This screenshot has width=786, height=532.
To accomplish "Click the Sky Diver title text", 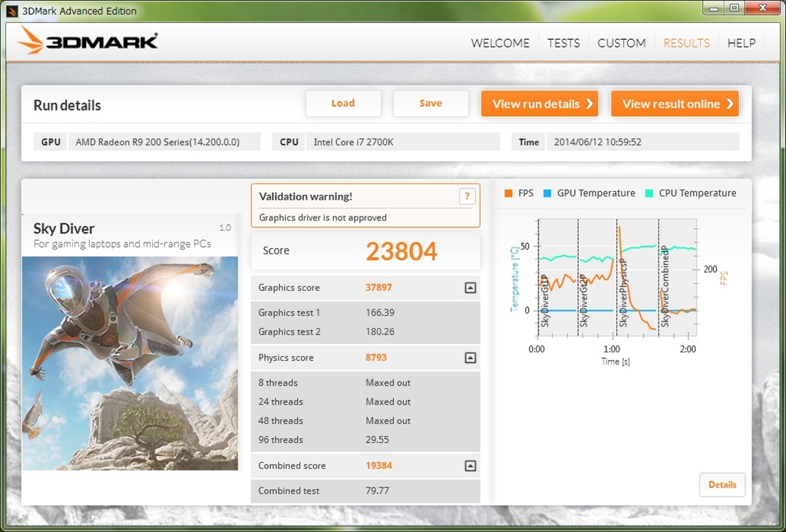I will [x=64, y=229].
